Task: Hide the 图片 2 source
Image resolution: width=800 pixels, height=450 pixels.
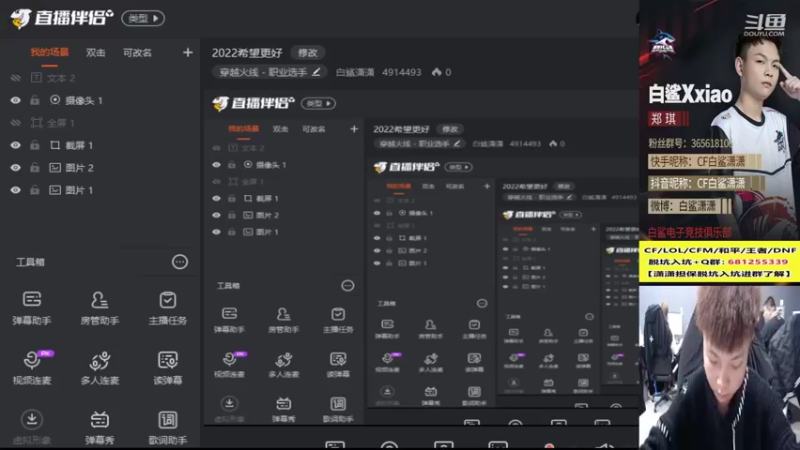Action: 15,167
